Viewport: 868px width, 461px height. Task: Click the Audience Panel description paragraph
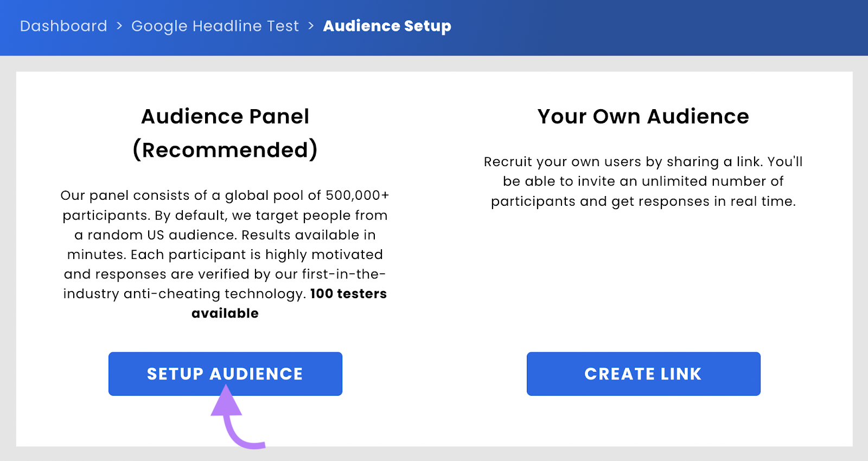coord(225,254)
